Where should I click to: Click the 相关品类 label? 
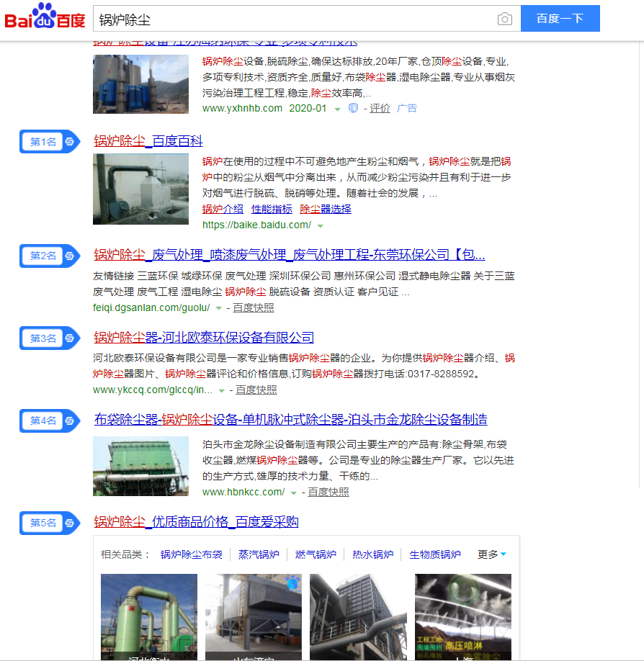click(x=125, y=554)
